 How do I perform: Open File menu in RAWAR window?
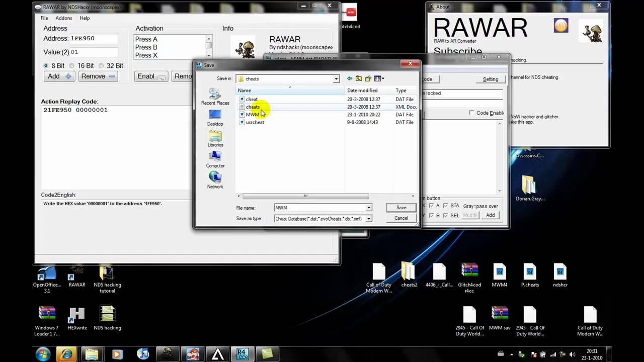click(44, 18)
